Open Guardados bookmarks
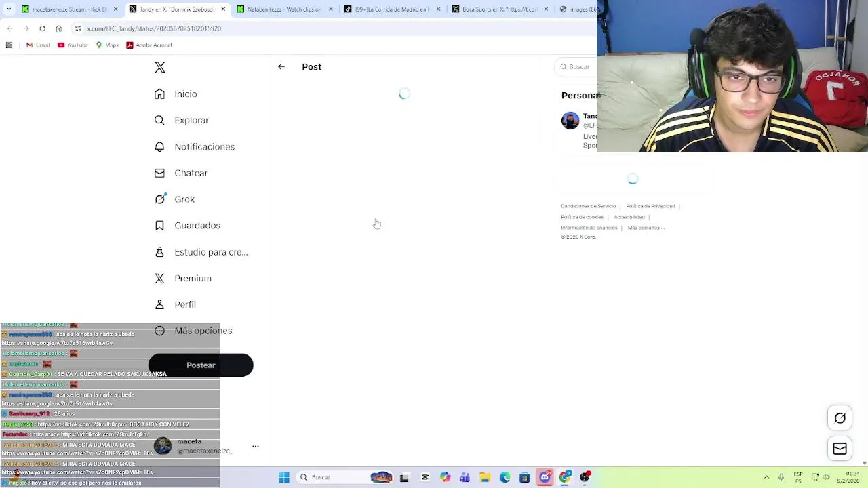Image resolution: width=868 pixels, height=488 pixels. click(x=187, y=225)
